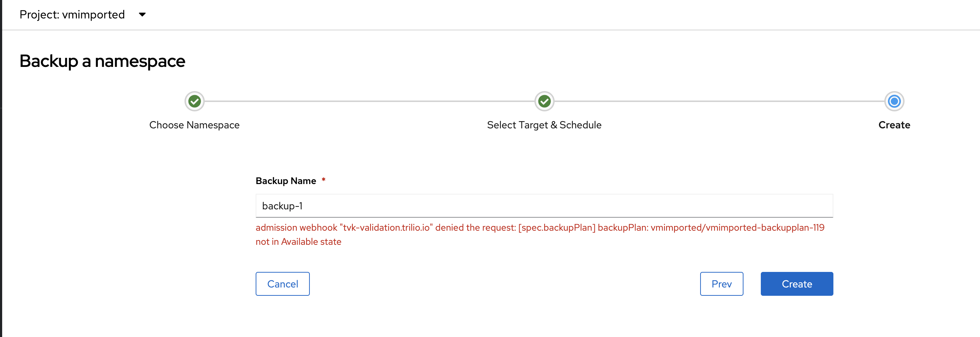Switch to the Select Target & Schedule step
This screenshot has width=980, height=337.
[544, 124]
